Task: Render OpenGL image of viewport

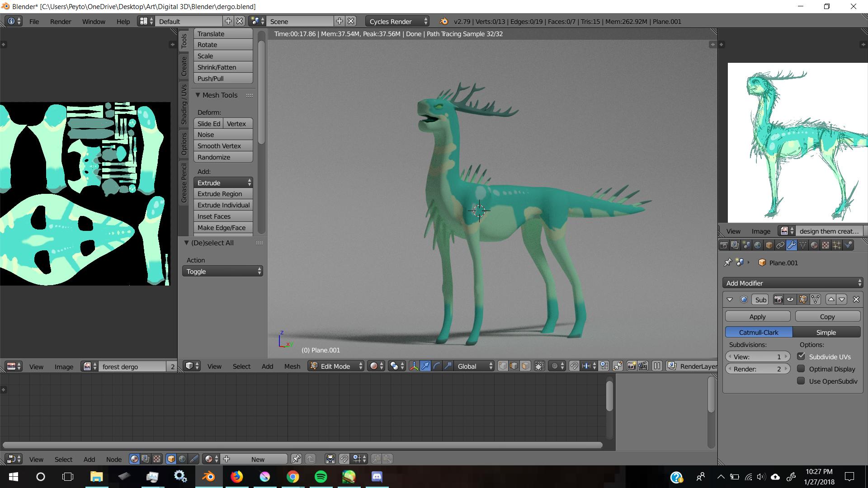Action: point(632,366)
